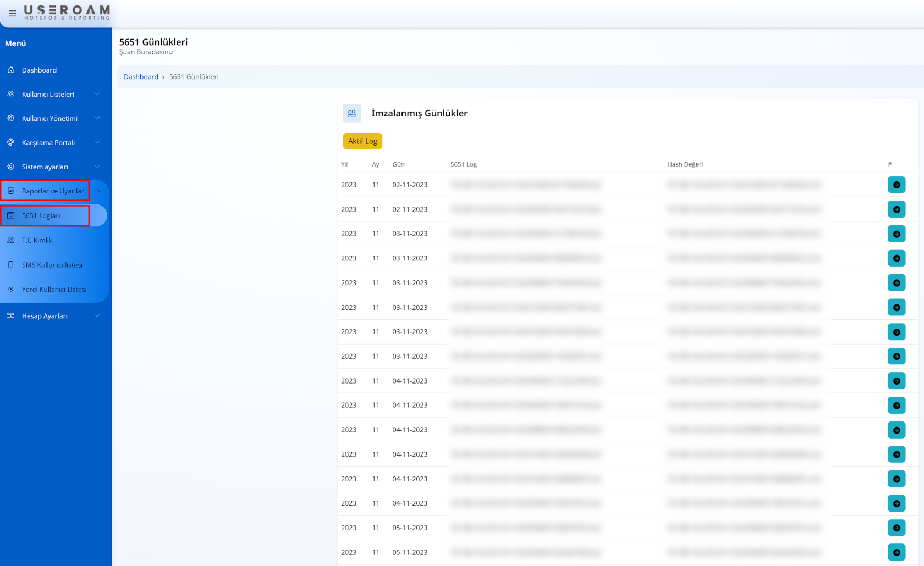Expand the Kullanıcı Listeleri menu
924x566 pixels.
click(x=97, y=94)
